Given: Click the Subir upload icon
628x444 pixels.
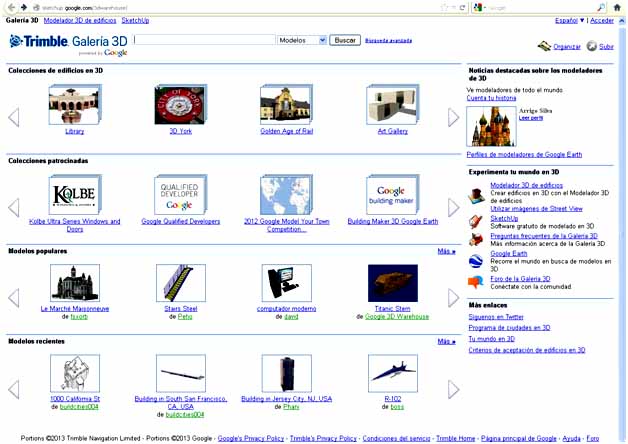Looking at the screenshot, I should tap(592, 46).
